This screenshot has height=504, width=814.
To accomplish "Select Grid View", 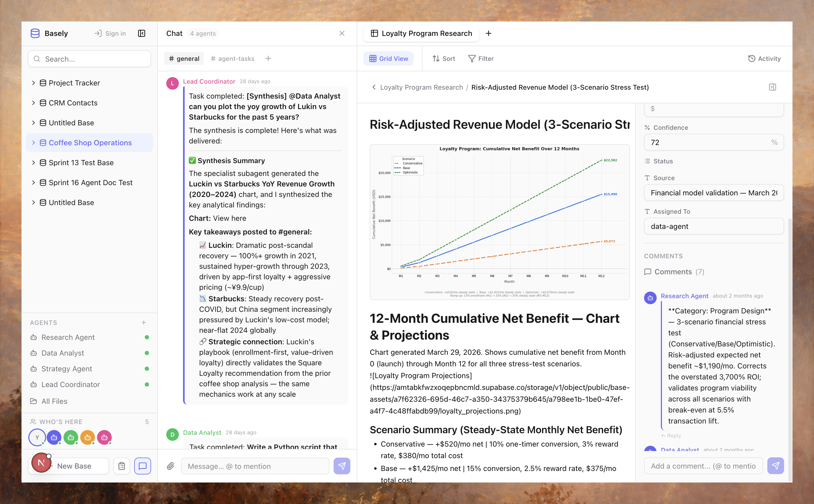I will (x=388, y=59).
